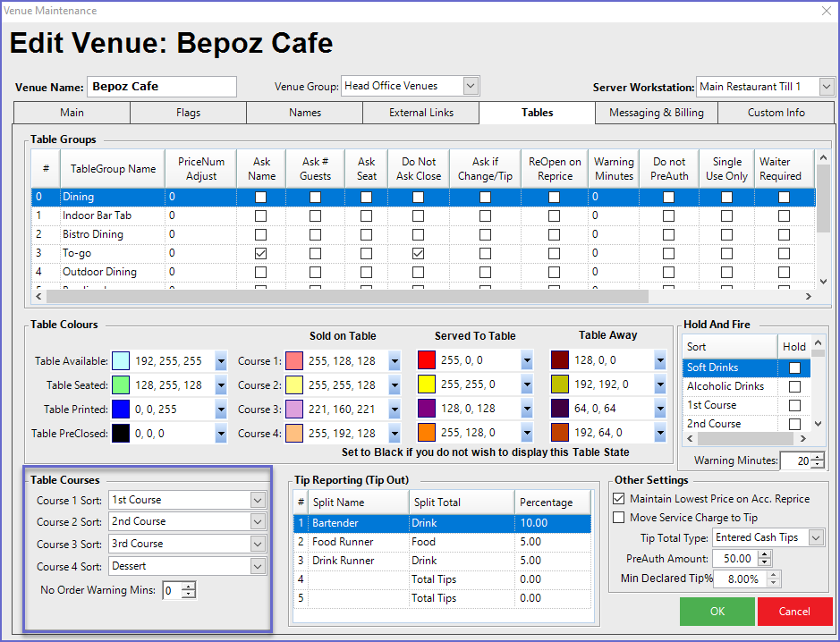Image resolution: width=840 pixels, height=642 pixels.
Task: Select the Bistro Dining table group row
Action: [423, 234]
